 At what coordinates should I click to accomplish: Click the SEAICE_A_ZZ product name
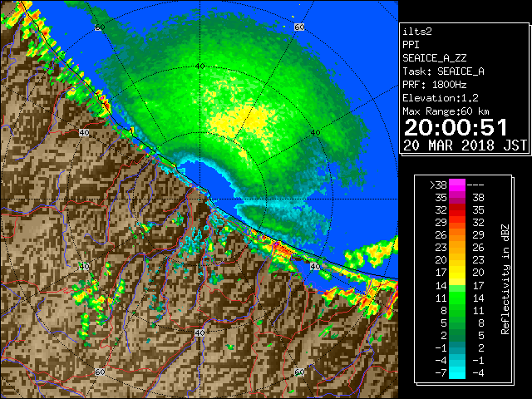pyautogui.click(x=434, y=58)
